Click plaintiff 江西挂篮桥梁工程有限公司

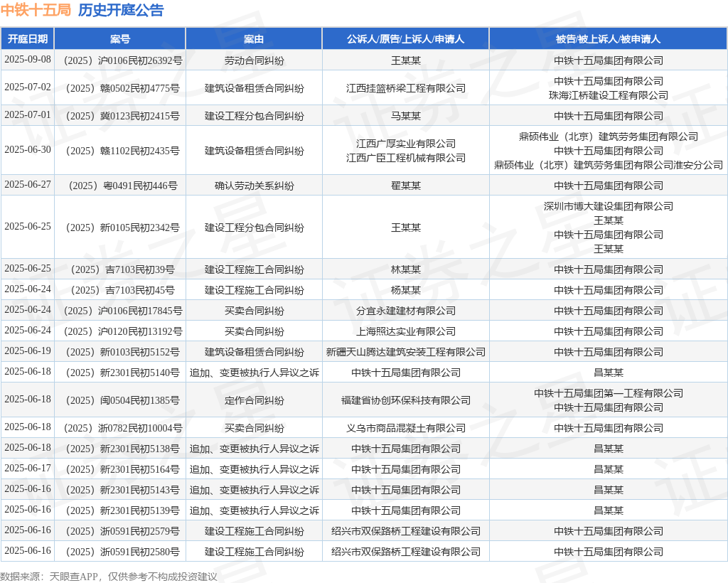coord(406,88)
